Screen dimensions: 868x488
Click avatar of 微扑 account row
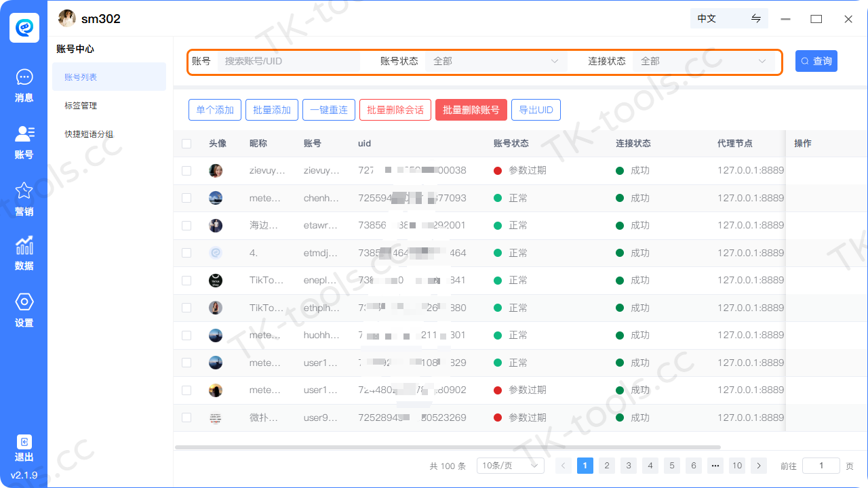pos(216,418)
